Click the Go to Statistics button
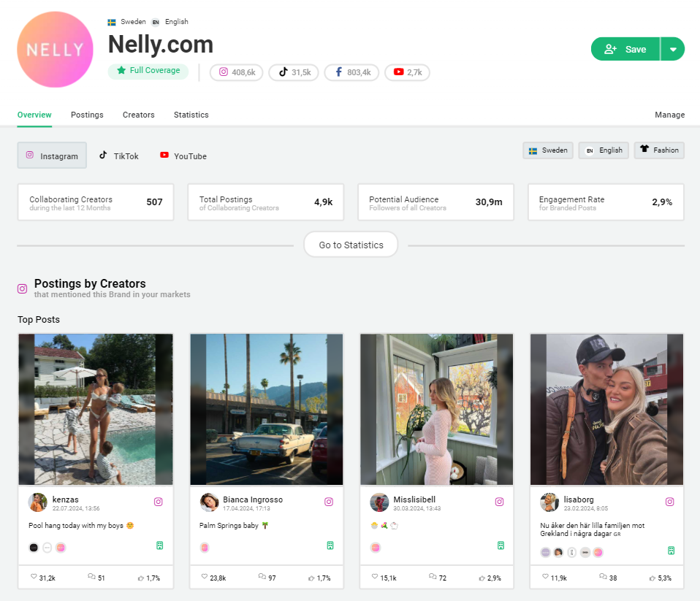The width and height of the screenshot is (700, 601). 350,244
